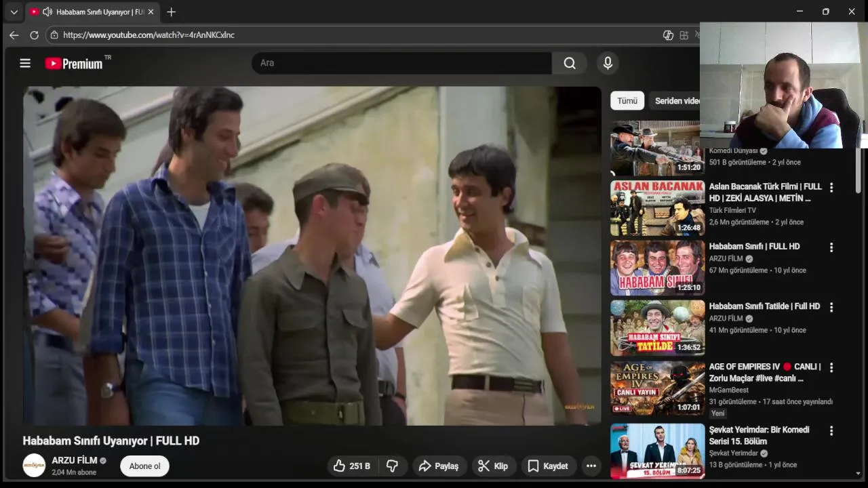Open the Hababam Sınıfı 1:25:10 thumbnail
The image size is (868, 488).
658,268
